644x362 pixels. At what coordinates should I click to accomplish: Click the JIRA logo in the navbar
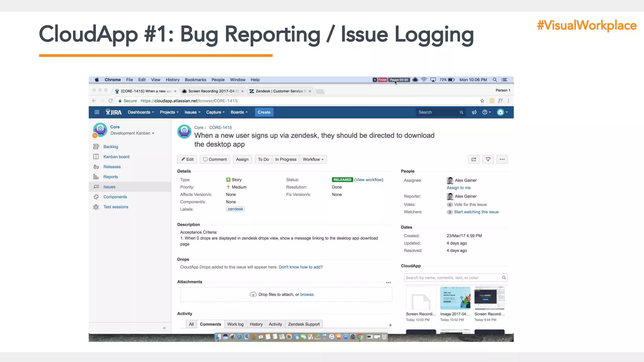114,112
